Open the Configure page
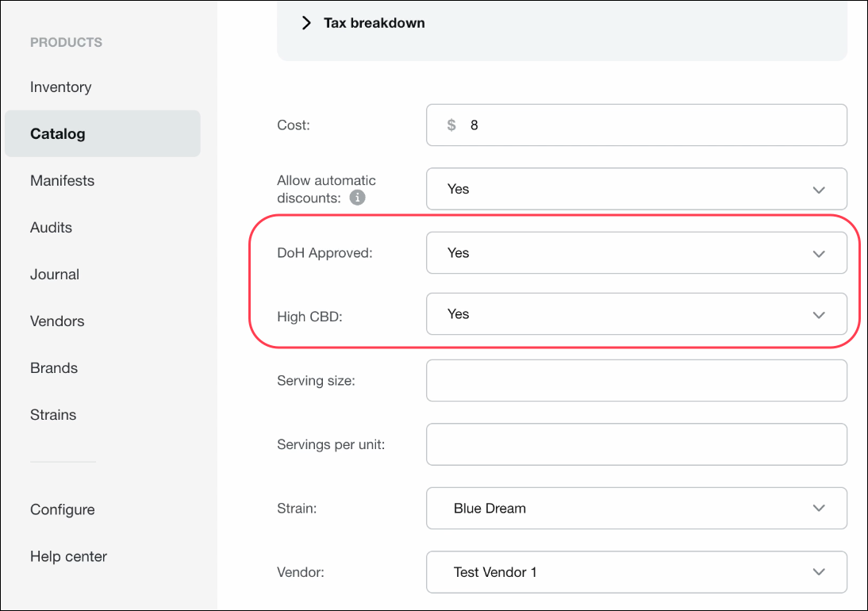This screenshot has width=868, height=611. [x=63, y=509]
